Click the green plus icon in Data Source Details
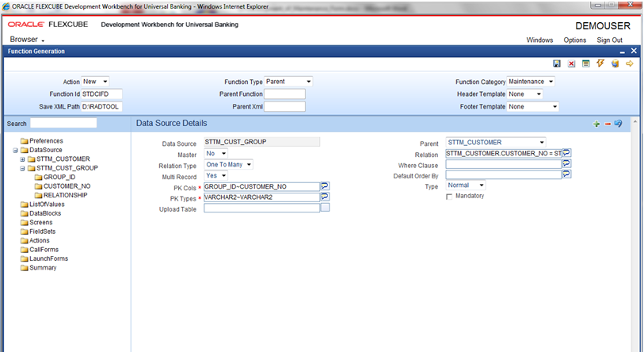The width and height of the screenshot is (644, 352). [x=596, y=124]
